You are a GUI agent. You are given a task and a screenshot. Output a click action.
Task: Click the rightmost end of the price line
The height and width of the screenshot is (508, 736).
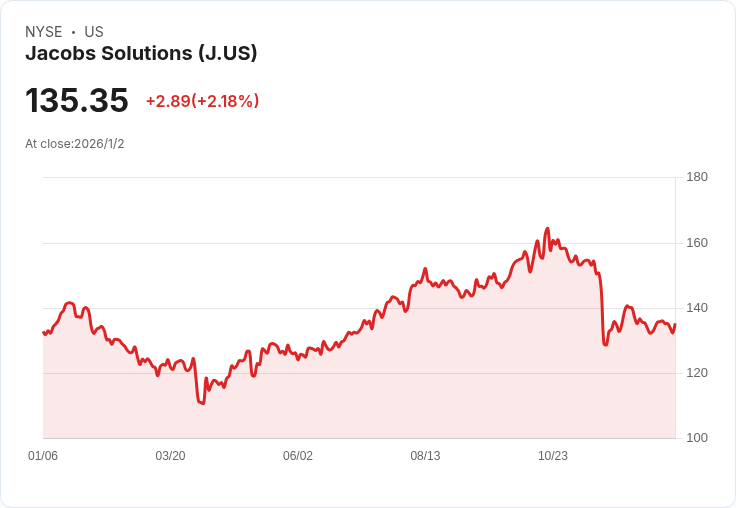pos(675,324)
